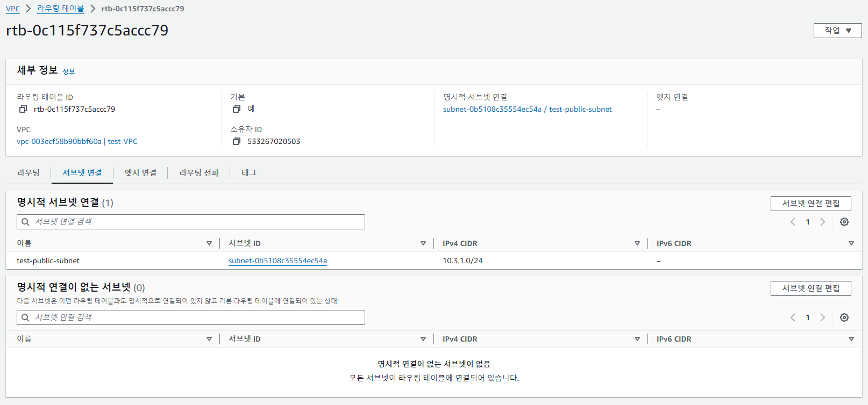Open the 작업 dropdown menu
Viewport: 868px width, 405px height.
point(837,31)
